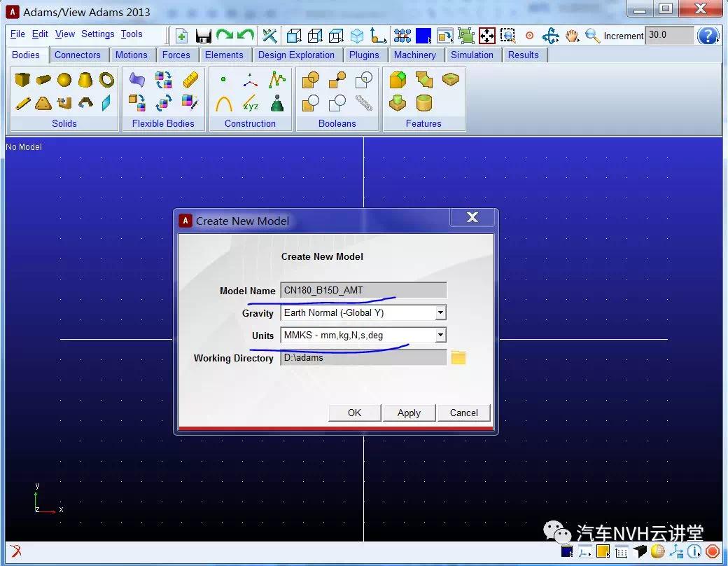Select the Sphere solid tool
This screenshot has height=566, width=728.
(x=64, y=79)
